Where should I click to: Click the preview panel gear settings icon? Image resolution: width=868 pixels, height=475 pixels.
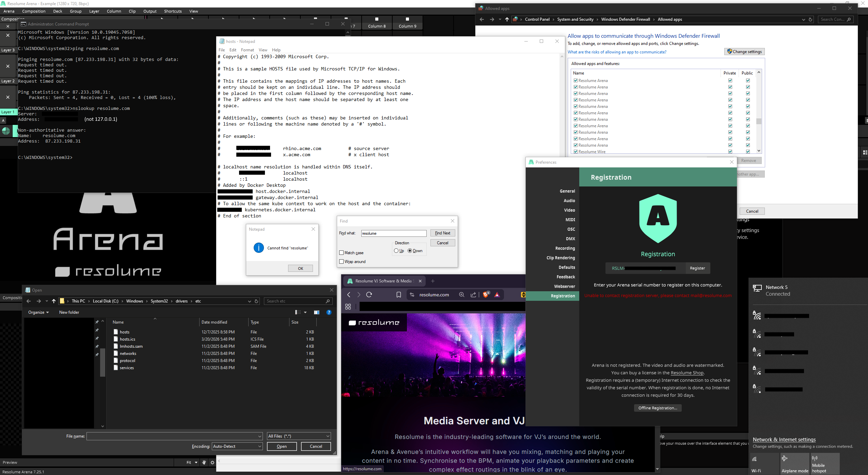pyautogui.click(x=212, y=462)
